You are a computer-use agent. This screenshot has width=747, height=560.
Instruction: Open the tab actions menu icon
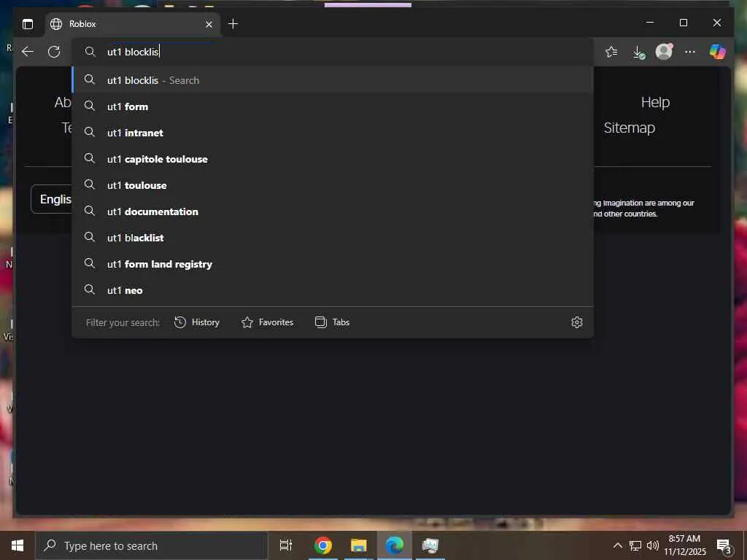[28, 24]
